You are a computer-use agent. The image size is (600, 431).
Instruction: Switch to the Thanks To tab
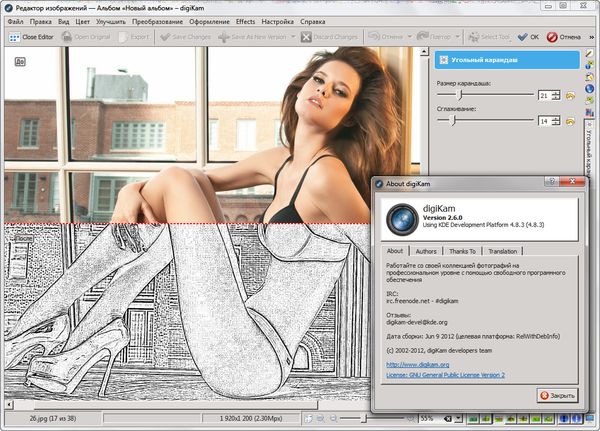(x=462, y=251)
